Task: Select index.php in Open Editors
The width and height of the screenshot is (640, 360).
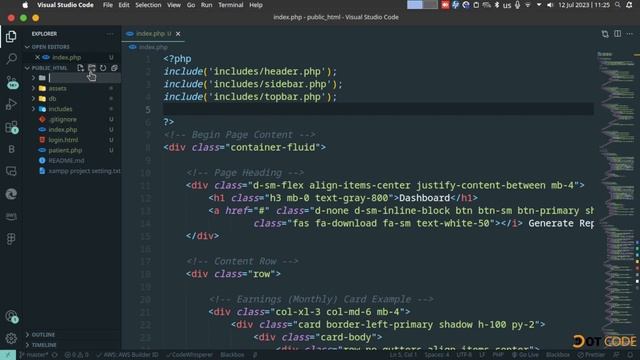Action: point(67,58)
